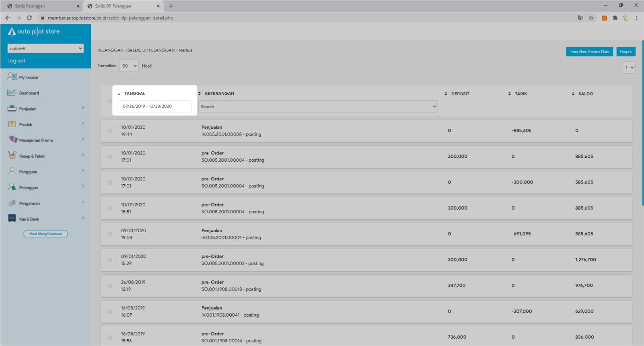Image resolution: width=644 pixels, height=346 pixels.
Task: Click the Tampilkan Semua Data button
Action: click(x=589, y=52)
